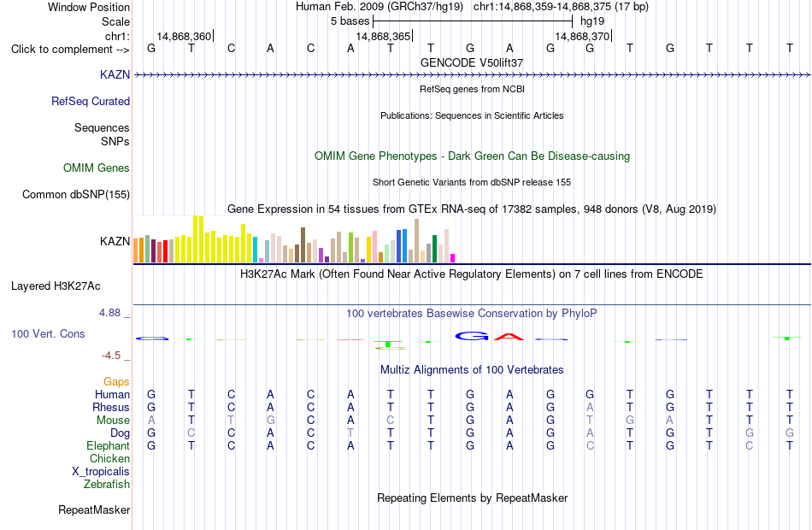
Task: Click 'Short Genetic Variants from dbSNP' title
Action: [x=472, y=182]
